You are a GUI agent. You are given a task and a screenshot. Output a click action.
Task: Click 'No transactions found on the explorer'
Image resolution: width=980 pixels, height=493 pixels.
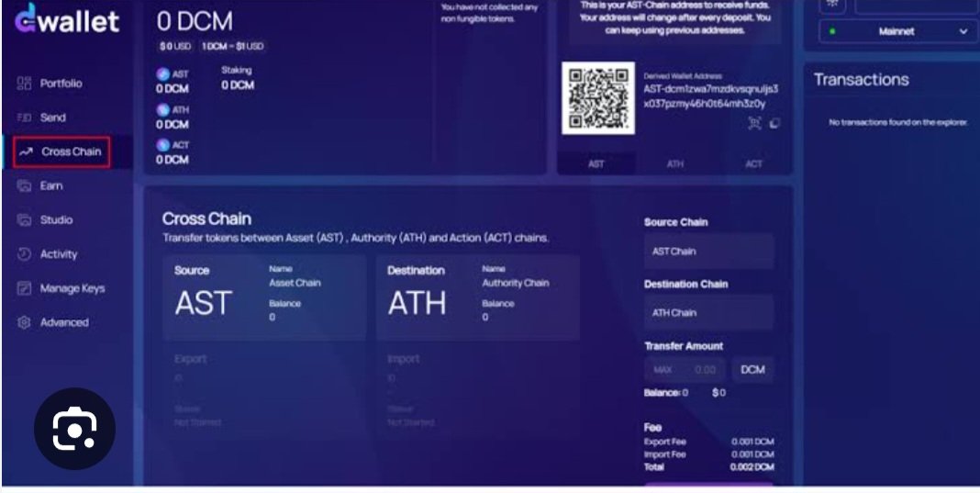(898, 123)
